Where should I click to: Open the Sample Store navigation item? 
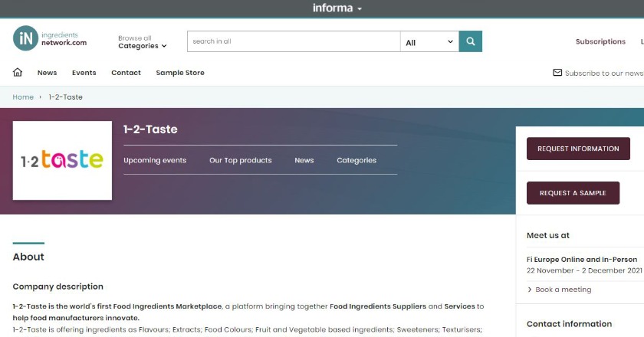click(x=180, y=73)
